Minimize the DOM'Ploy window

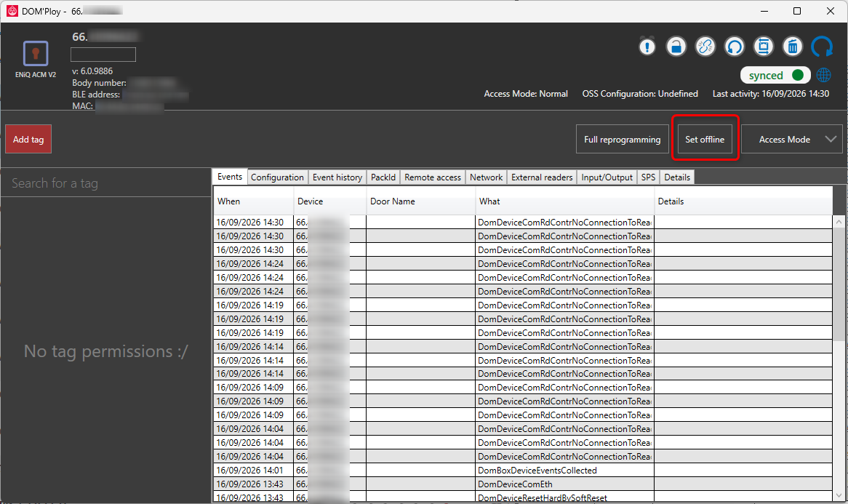point(764,11)
